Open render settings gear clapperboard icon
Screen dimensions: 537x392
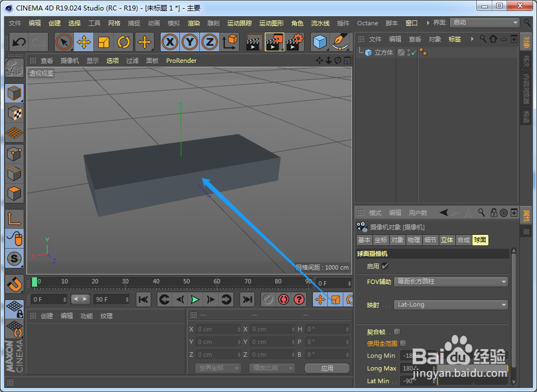[x=295, y=42]
